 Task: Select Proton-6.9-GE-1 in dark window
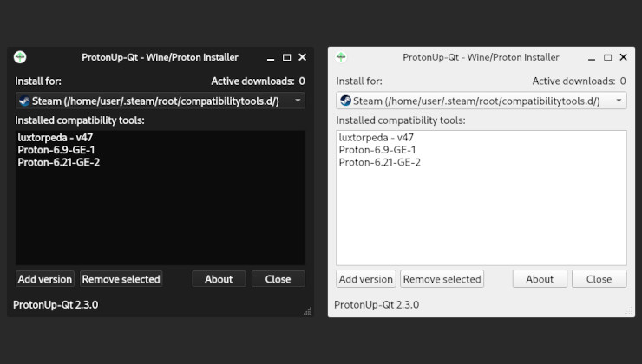(56, 150)
